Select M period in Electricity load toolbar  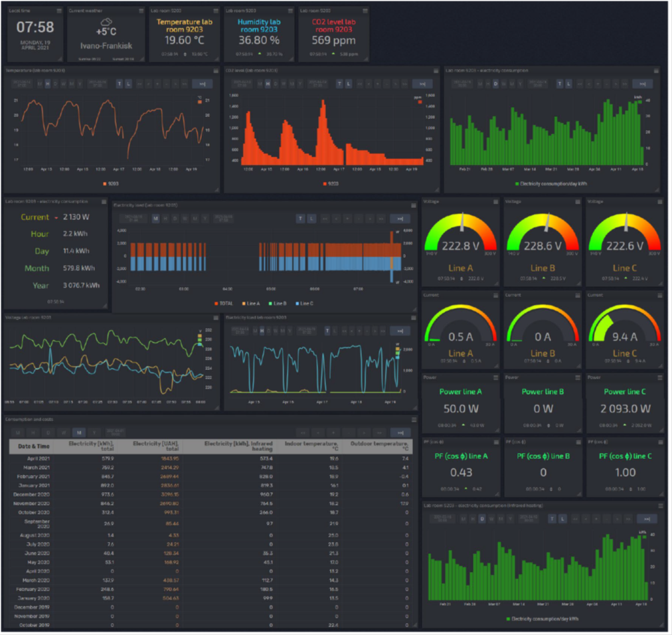155,219
